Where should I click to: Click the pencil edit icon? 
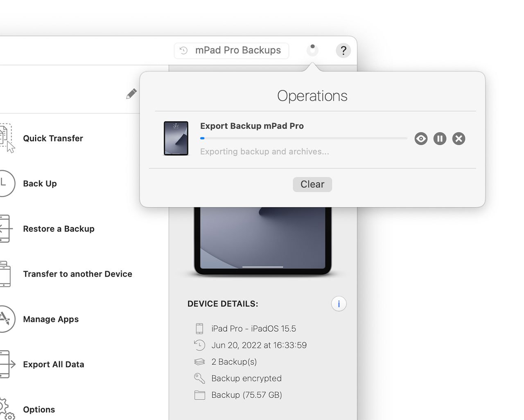pos(131,94)
